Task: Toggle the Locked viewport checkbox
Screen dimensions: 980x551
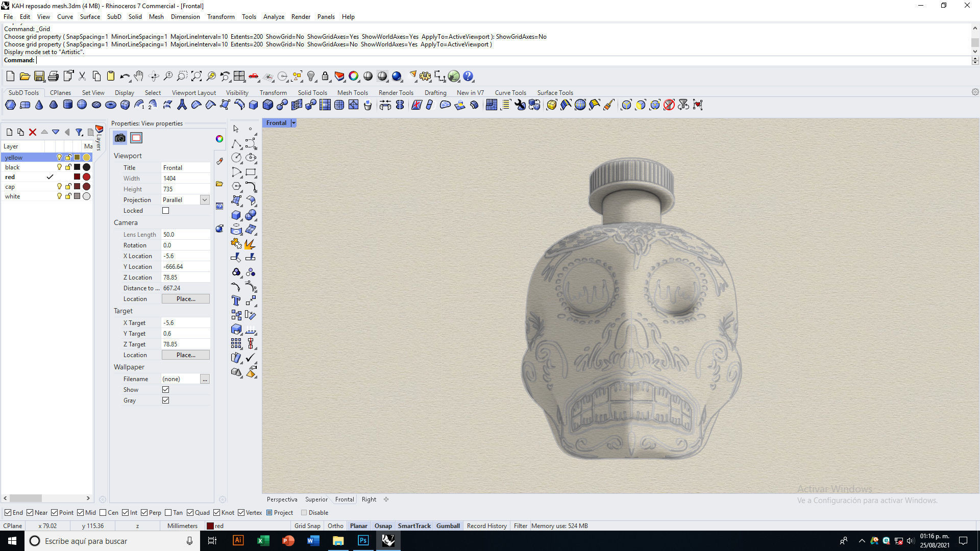Action: [x=165, y=211]
